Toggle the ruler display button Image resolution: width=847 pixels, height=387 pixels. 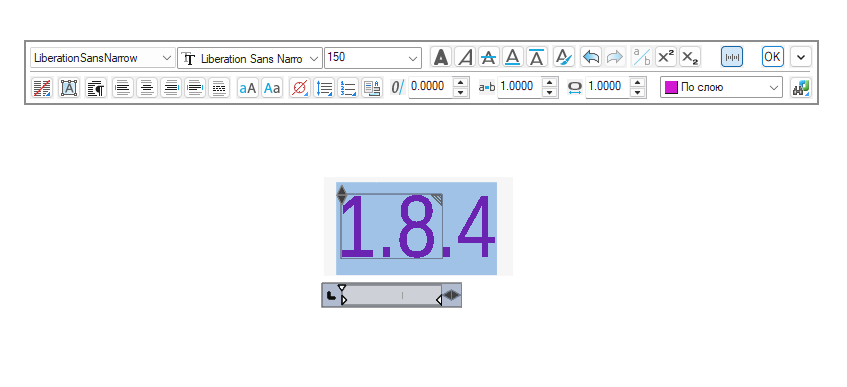click(x=732, y=57)
